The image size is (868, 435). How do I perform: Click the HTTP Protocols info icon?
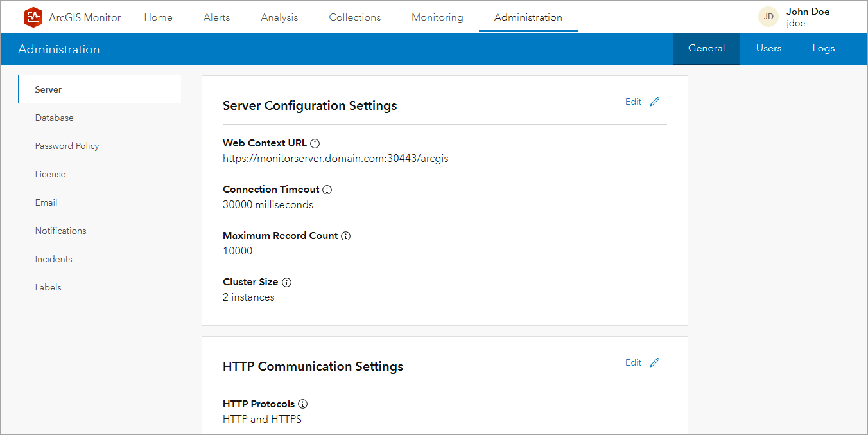point(302,404)
